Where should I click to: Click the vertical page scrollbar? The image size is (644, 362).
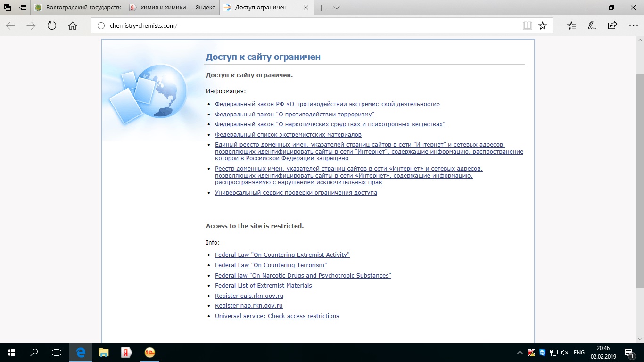pyautogui.click(x=640, y=189)
